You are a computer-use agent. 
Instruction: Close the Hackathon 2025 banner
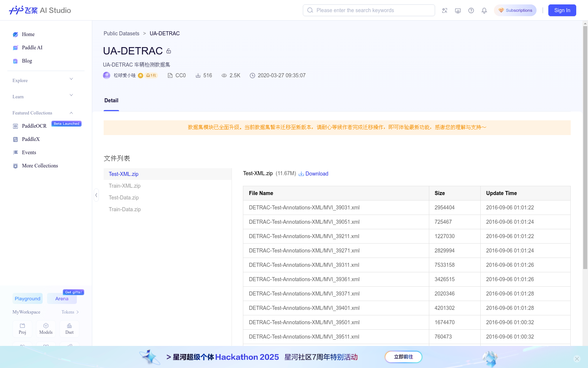tap(577, 359)
